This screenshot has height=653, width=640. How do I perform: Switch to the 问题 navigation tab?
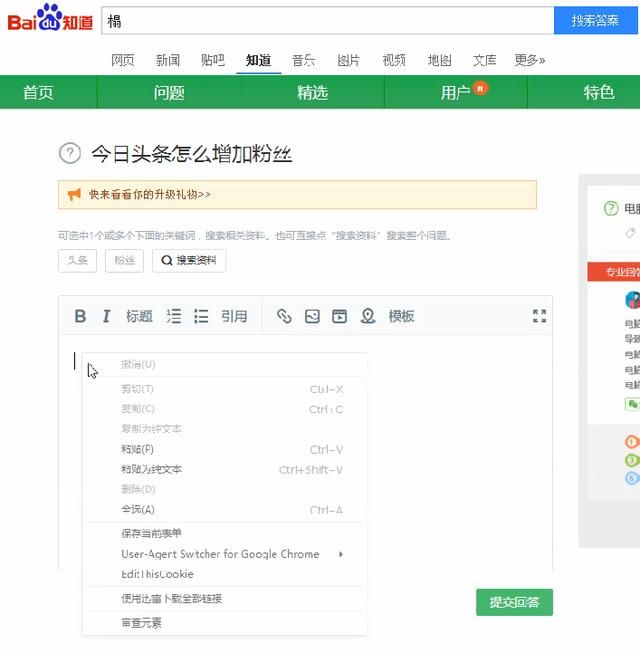pyautogui.click(x=169, y=92)
